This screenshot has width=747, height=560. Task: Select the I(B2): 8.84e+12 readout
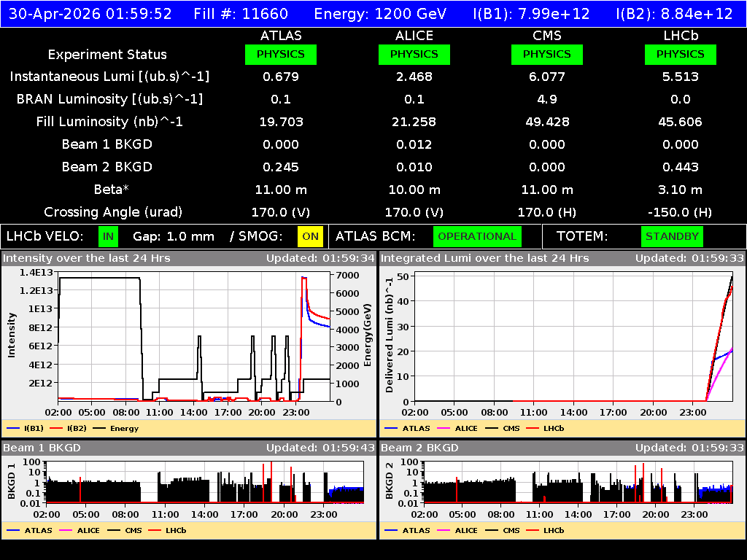point(674,14)
